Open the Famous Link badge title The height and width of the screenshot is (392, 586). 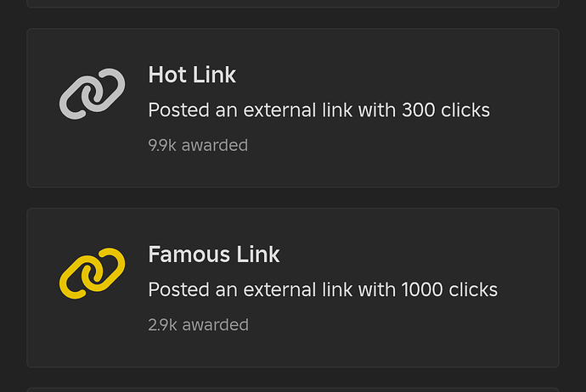coord(214,254)
